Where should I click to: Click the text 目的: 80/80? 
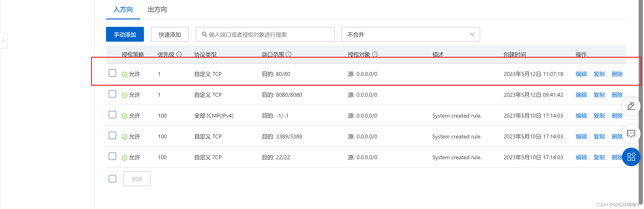276,74
